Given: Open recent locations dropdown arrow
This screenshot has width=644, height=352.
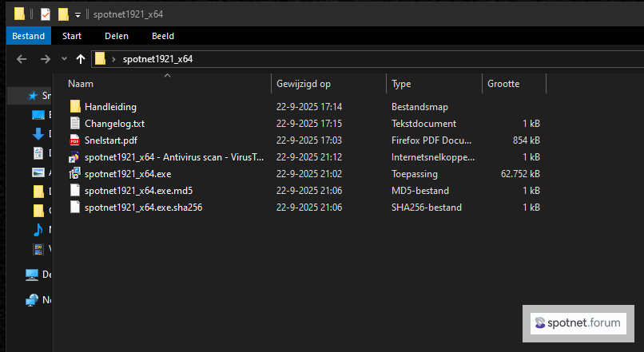Looking at the screenshot, I should [64, 59].
